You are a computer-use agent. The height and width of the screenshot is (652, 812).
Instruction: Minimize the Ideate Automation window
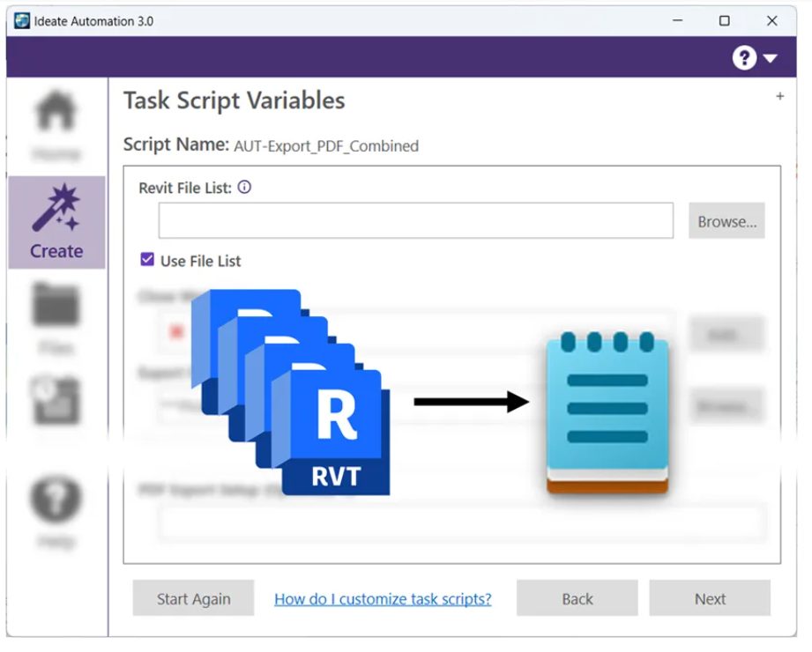(677, 20)
